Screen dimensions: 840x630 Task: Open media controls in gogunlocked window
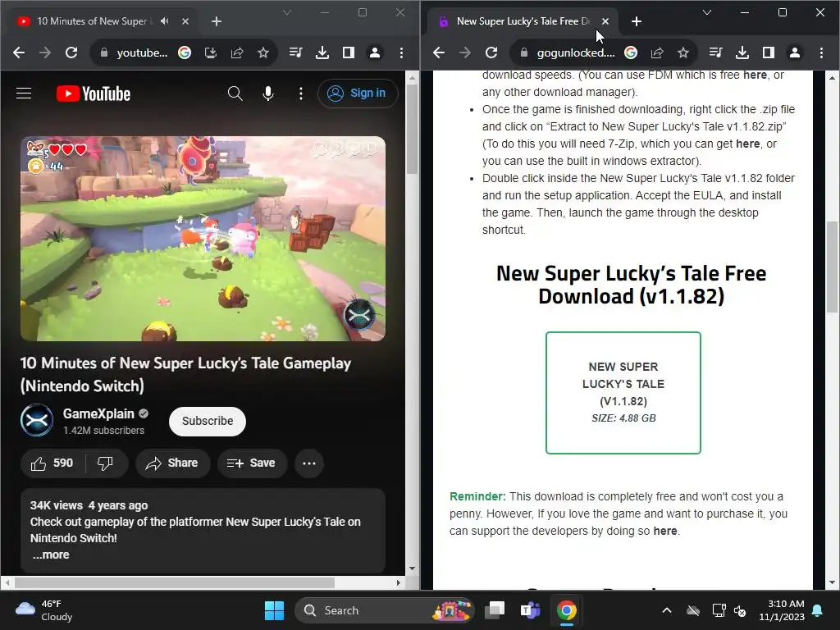(x=715, y=52)
